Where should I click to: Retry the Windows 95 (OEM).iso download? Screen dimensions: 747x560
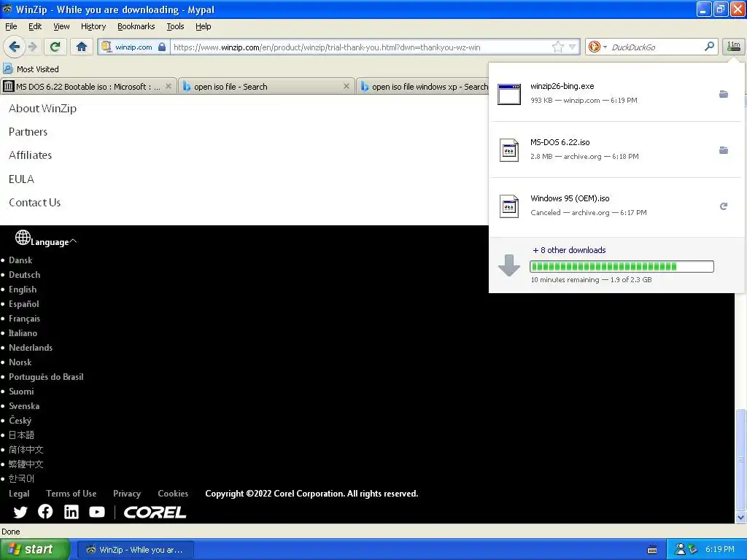[723, 206]
